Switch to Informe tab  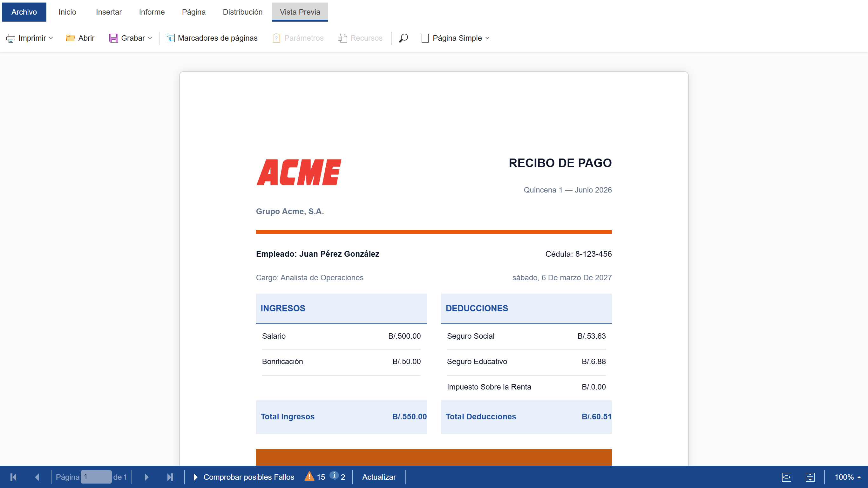(152, 12)
